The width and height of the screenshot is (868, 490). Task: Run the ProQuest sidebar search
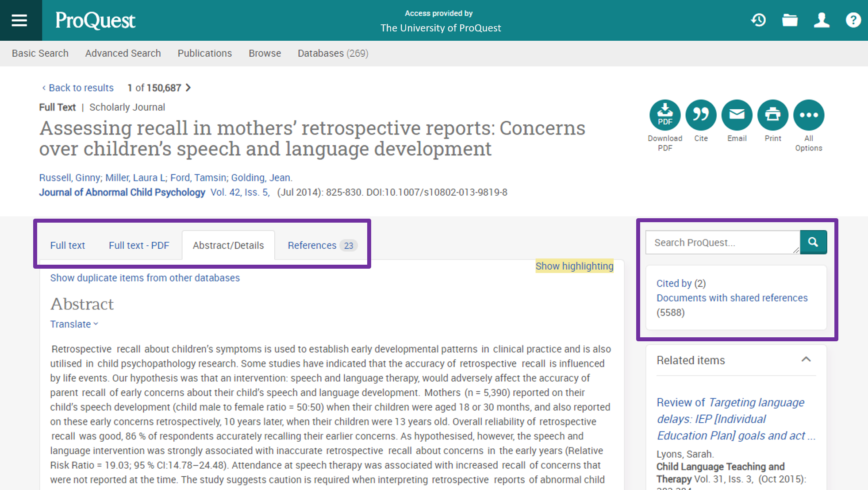click(x=814, y=242)
